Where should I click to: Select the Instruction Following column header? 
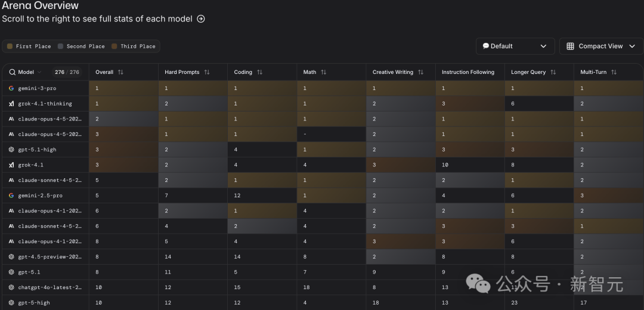tap(467, 72)
